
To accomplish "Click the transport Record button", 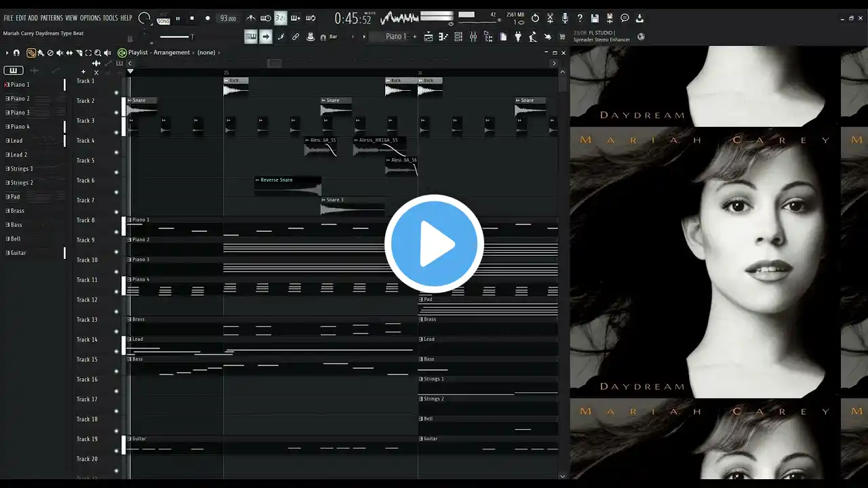I will pos(208,18).
